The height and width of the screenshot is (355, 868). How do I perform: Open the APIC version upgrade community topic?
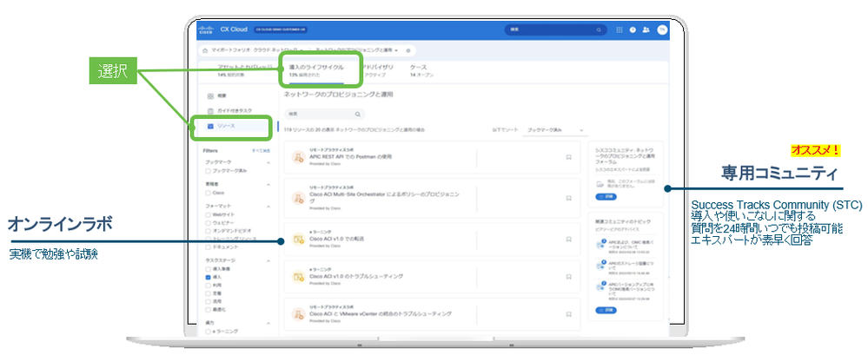click(x=633, y=287)
